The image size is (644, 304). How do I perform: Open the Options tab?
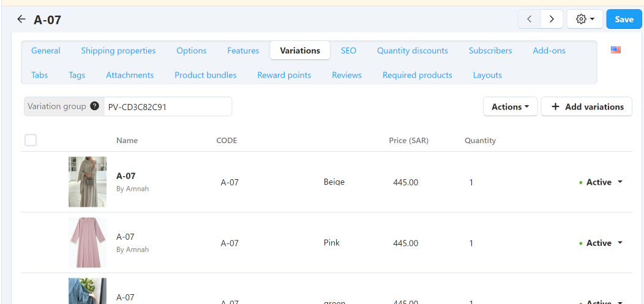point(192,50)
